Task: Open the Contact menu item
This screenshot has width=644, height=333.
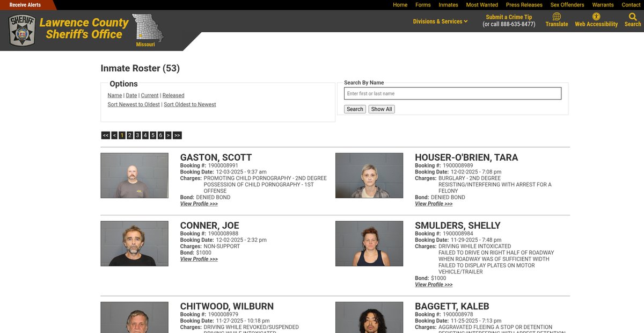Action: click(x=631, y=5)
